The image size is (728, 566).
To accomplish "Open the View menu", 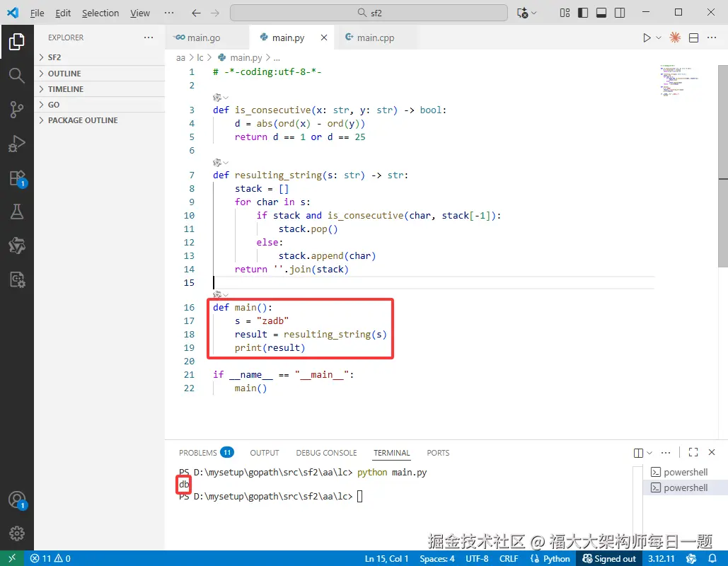I will [x=140, y=13].
